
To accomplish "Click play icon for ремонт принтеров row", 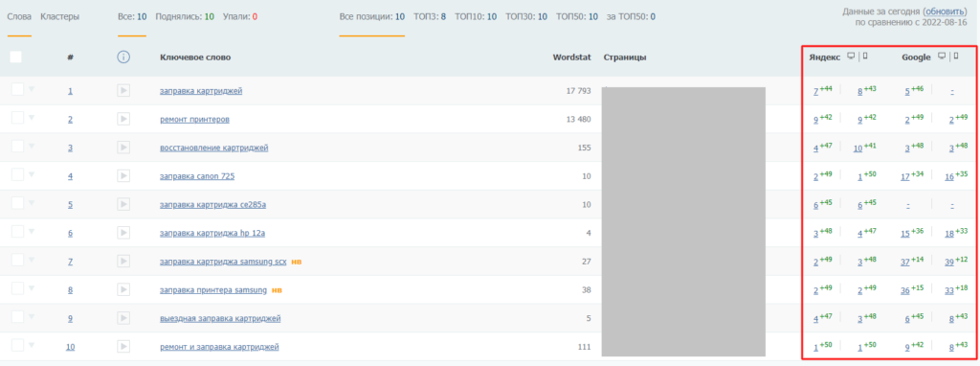I will tap(123, 120).
